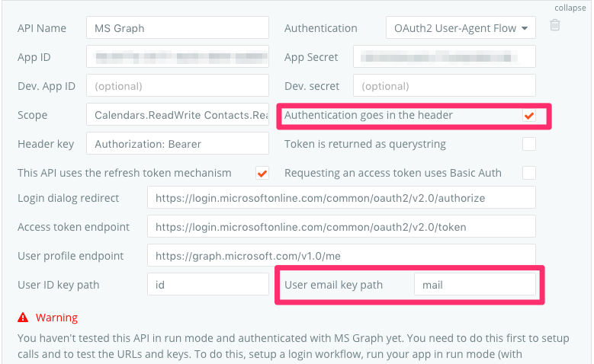Focus the App ID input field

[x=178, y=57]
